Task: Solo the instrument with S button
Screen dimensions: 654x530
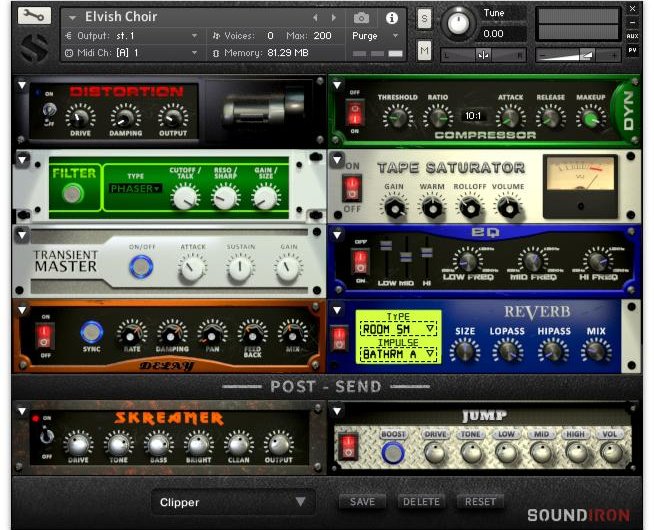Action: click(424, 18)
